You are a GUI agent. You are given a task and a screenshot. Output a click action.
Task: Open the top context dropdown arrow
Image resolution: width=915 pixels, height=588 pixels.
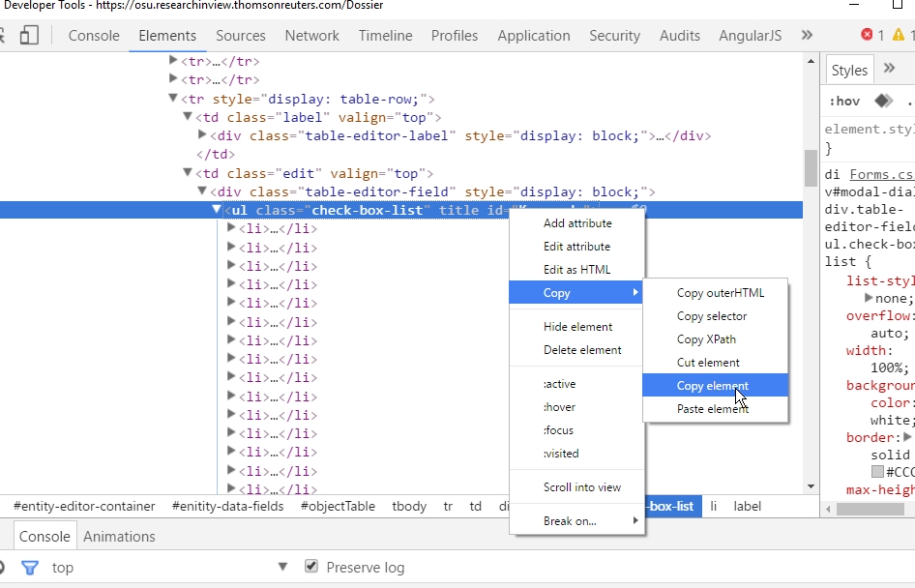282,567
